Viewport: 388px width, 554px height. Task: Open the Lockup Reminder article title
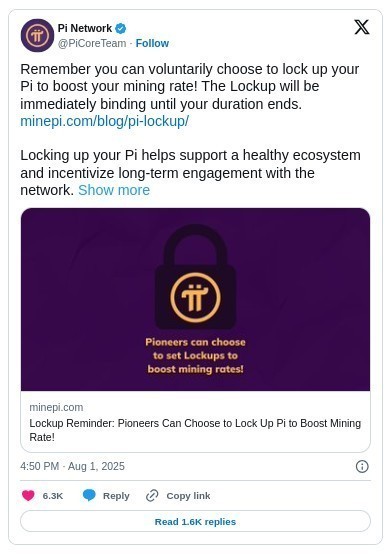click(x=195, y=430)
